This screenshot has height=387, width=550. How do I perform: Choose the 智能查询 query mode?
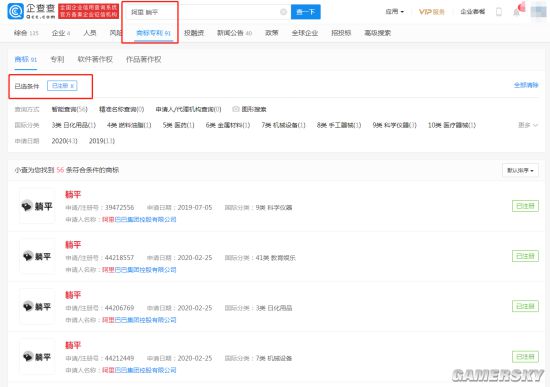click(x=69, y=109)
